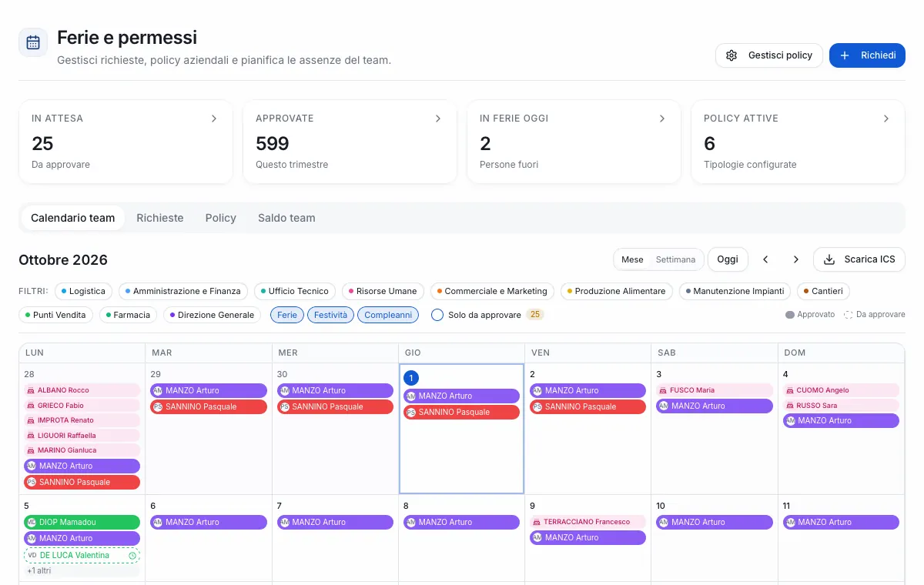This screenshot has width=924, height=585.
Task: Click the plus icon in Richiedi button
Action: coord(845,55)
